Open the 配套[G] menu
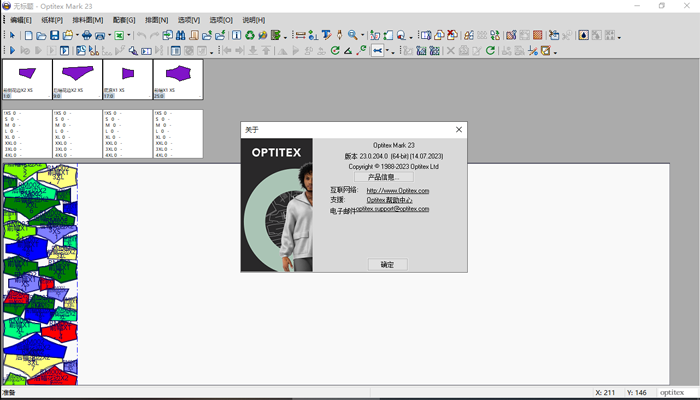 tap(124, 20)
